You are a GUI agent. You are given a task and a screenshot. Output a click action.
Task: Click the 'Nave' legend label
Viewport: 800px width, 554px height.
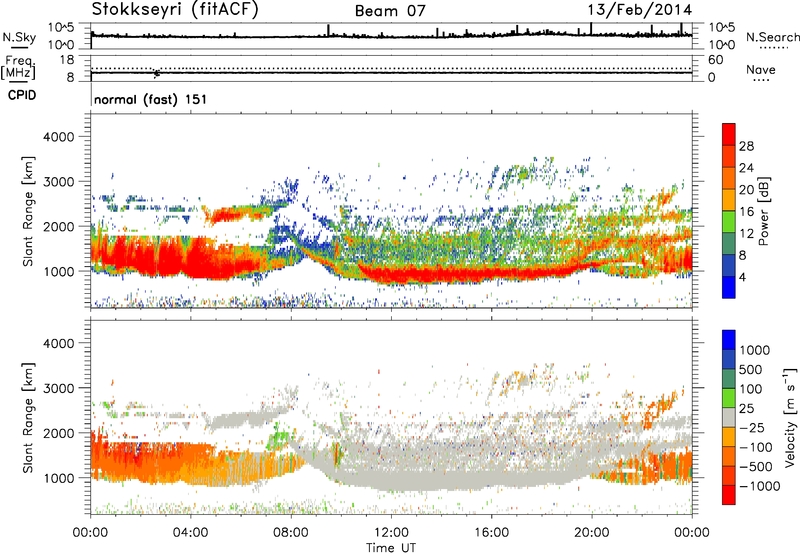[761, 69]
